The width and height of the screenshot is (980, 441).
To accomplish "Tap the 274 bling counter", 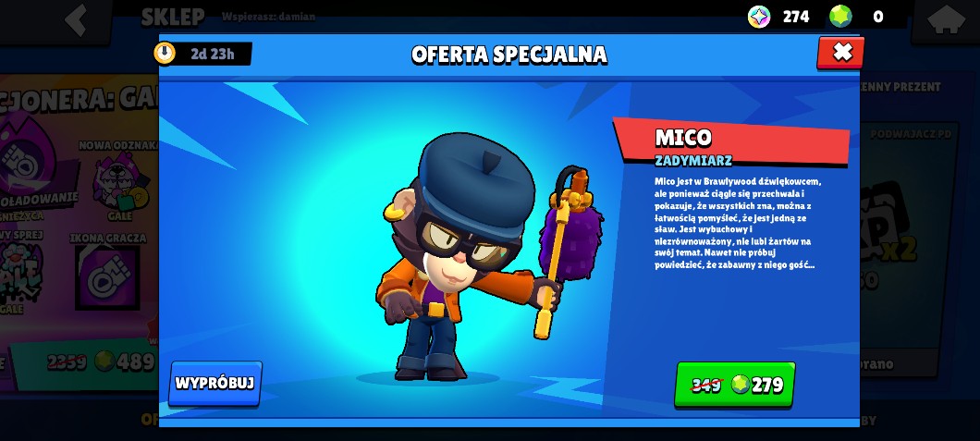I will [x=796, y=17].
